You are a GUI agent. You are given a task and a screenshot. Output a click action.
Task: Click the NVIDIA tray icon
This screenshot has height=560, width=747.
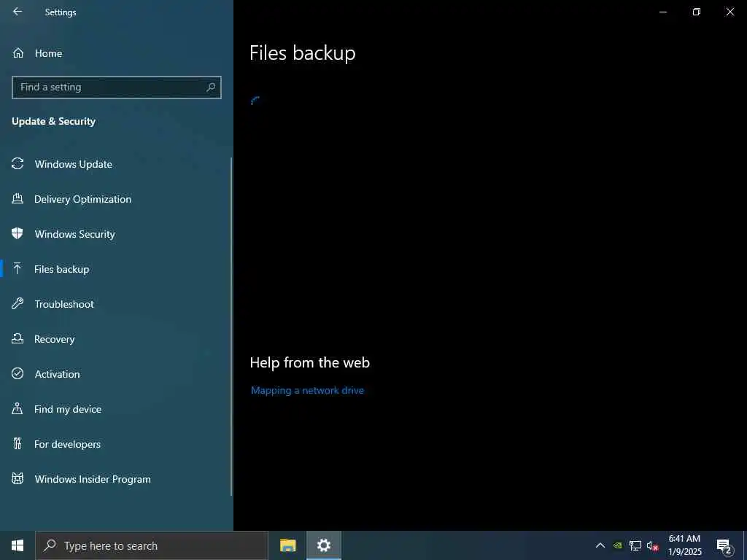tap(618, 545)
